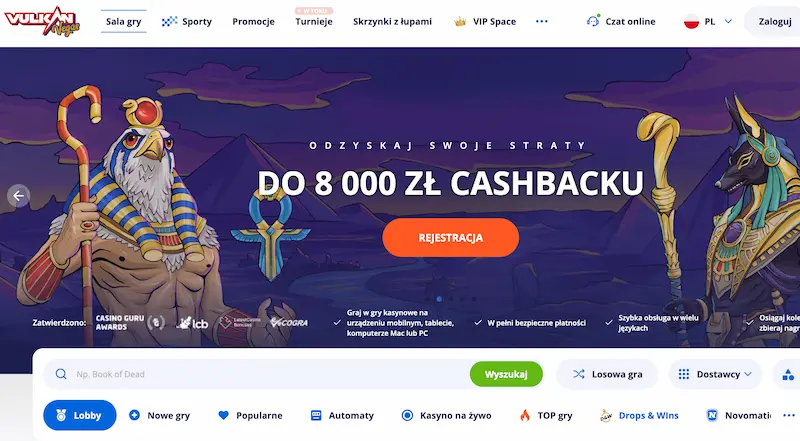This screenshot has width=800, height=441.
Task: Click the Polish flag icon
Action: 691,21
